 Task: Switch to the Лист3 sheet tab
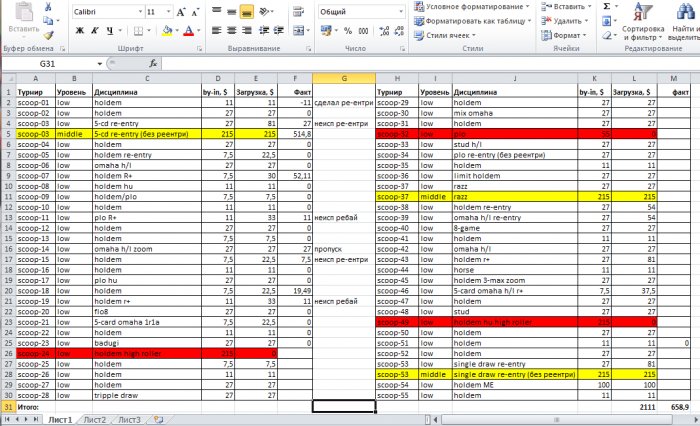[x=129, y=419]
